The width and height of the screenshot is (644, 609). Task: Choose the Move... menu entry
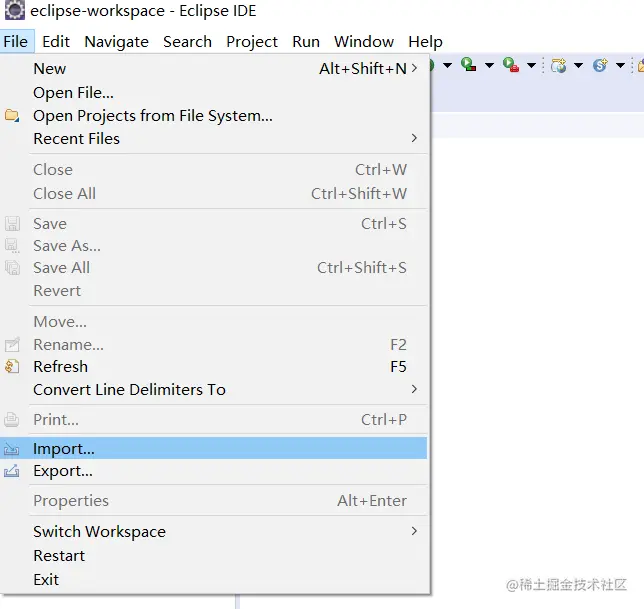214,322
